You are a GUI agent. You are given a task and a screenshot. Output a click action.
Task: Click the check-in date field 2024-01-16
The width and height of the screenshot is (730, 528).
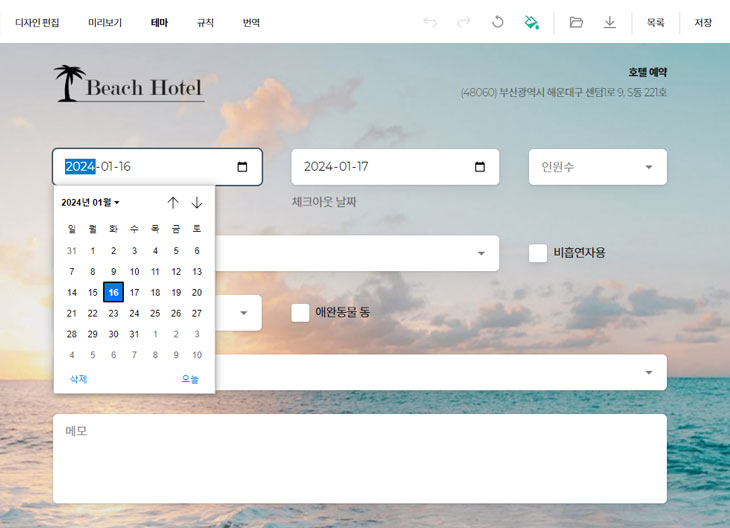(x=157, y=167)
